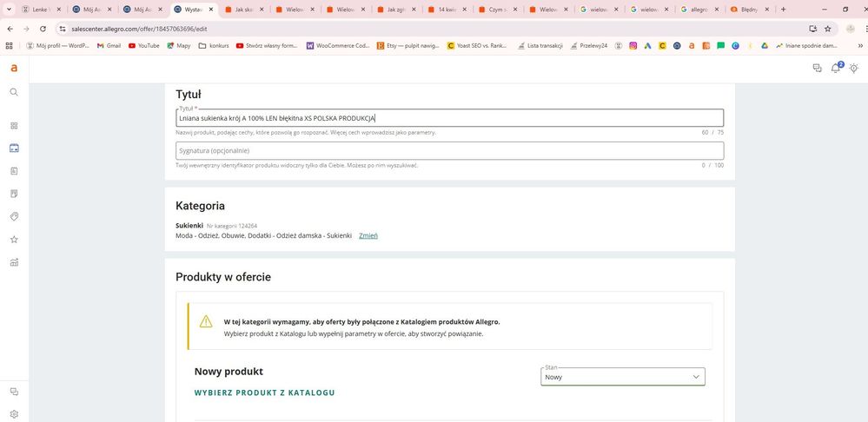The width and height of the screenshot is (868, 422).
Task: Switch to the "allegro" Google search tab
Action: tap(696, 10)
